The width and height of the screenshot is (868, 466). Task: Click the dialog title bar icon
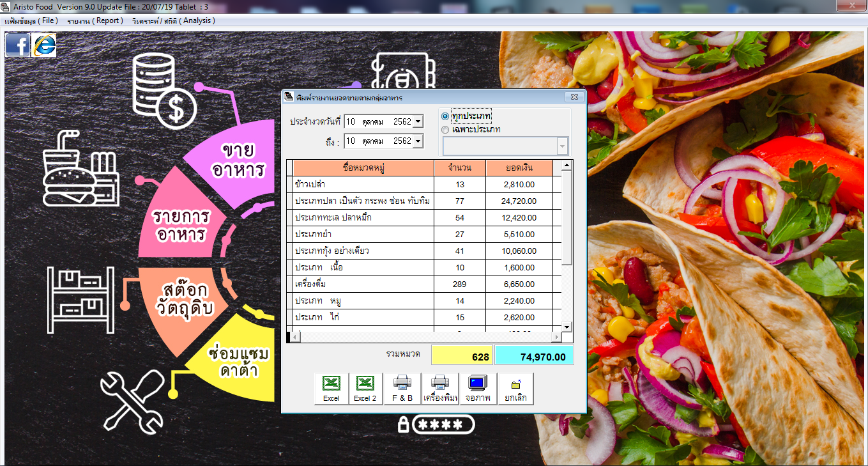point(289,97)
